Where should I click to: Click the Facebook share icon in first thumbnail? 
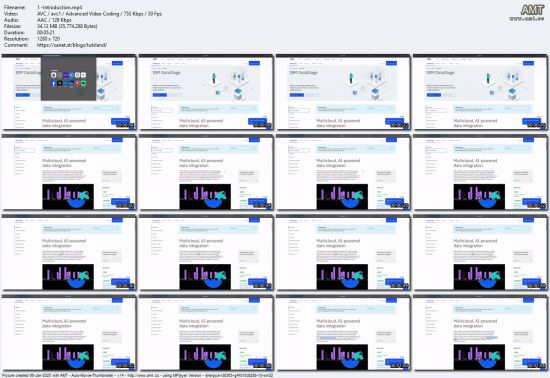pos(54,83)
